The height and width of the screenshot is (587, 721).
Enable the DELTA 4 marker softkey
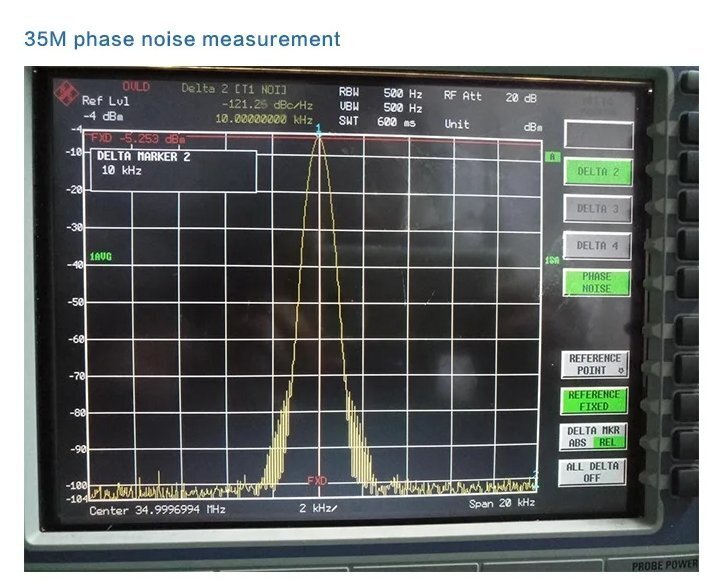click(598, 245)
